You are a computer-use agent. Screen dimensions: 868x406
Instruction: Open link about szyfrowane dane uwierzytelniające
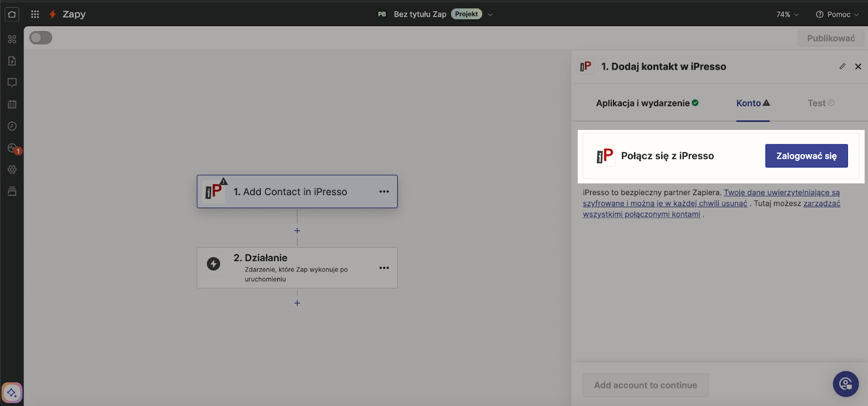pyautogui.click(x=711, y=198)
